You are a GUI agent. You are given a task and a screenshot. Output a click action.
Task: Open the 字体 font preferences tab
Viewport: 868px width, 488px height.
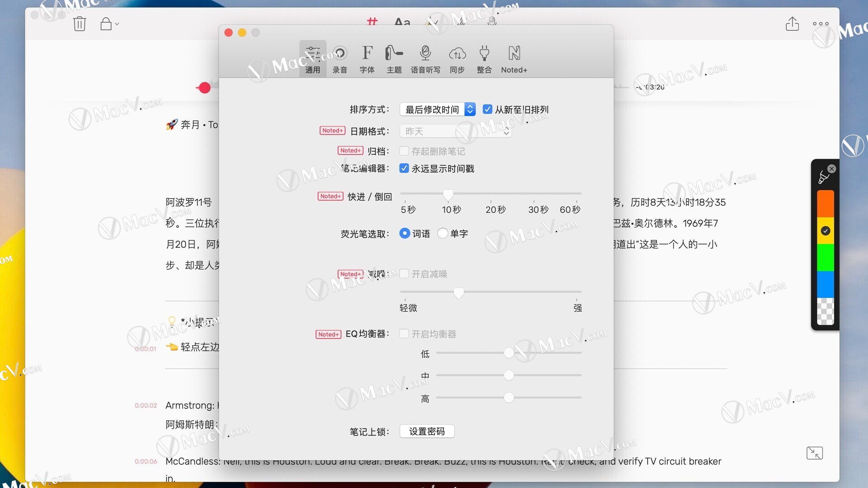[367, 59]
